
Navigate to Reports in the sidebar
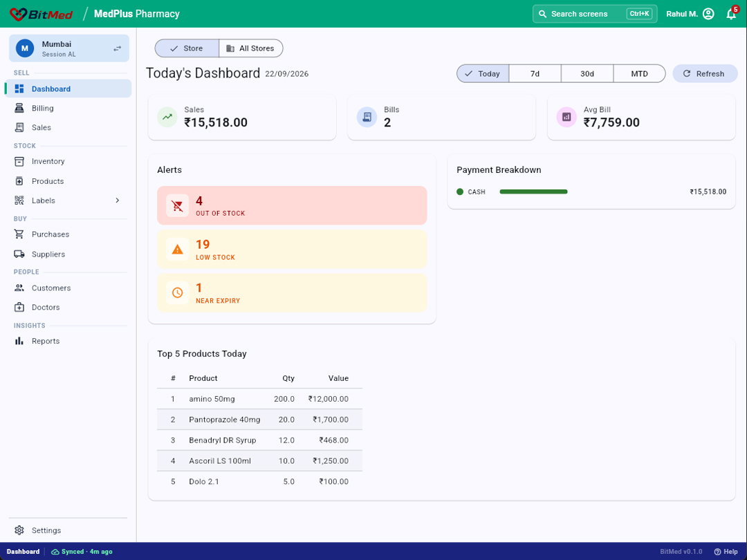68,341
